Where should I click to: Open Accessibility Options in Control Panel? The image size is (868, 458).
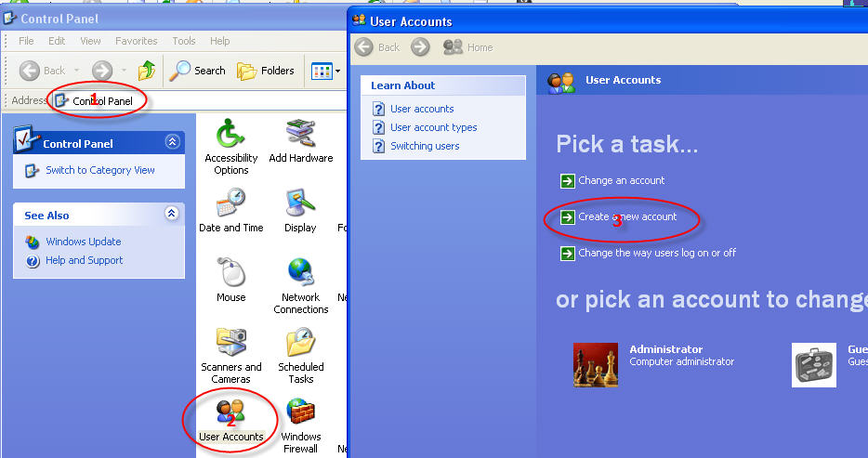tap(230, 147)
